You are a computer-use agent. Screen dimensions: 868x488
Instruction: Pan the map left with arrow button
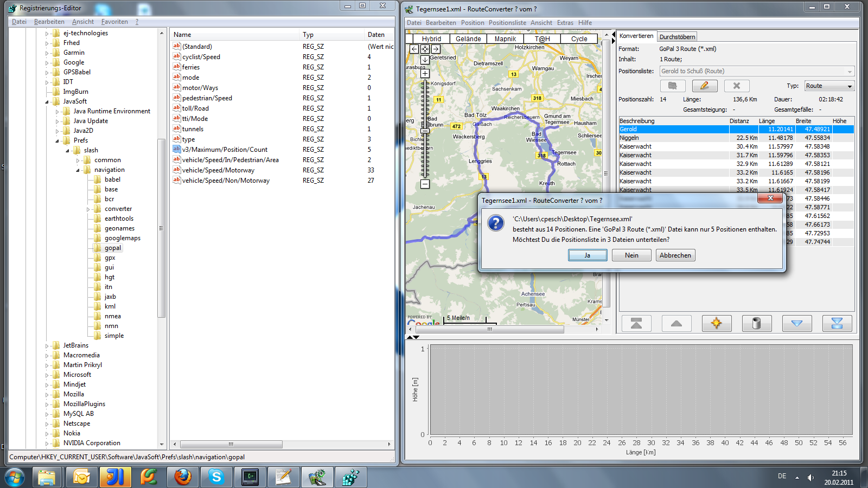click(x=414, y=49)
